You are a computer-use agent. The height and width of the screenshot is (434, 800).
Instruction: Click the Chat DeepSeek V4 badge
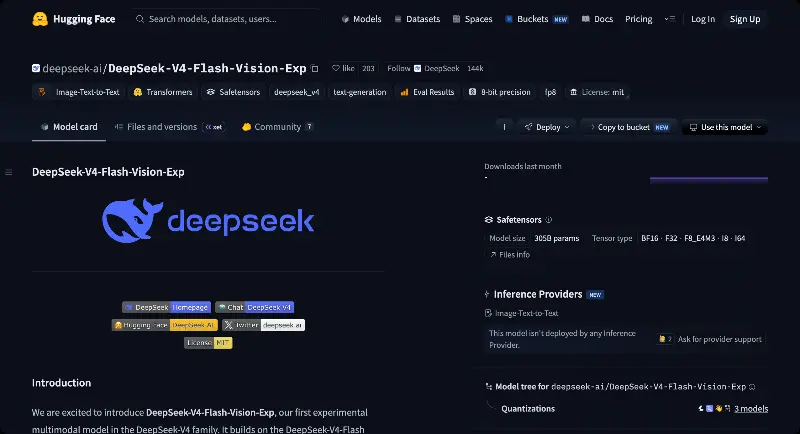tap(255, 307)
